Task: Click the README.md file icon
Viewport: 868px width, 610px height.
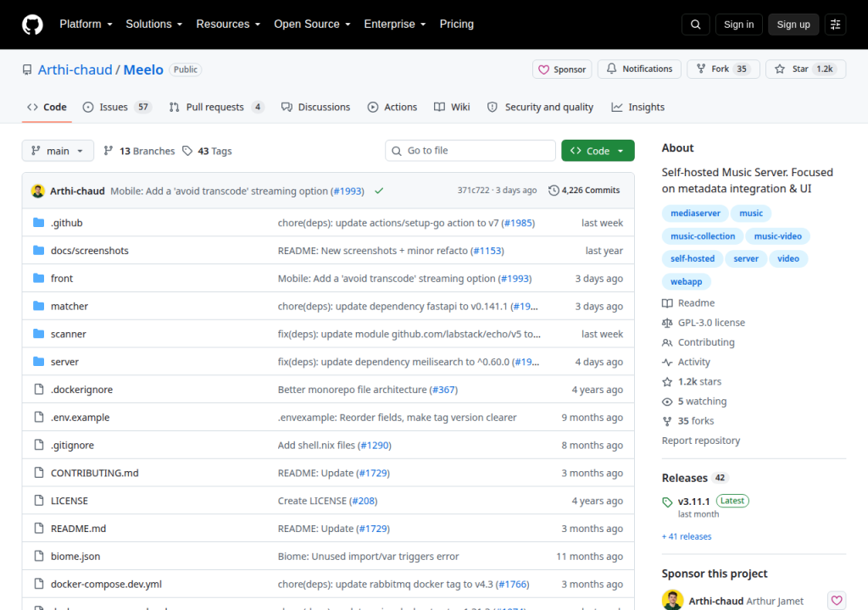Action: point(39,528)
